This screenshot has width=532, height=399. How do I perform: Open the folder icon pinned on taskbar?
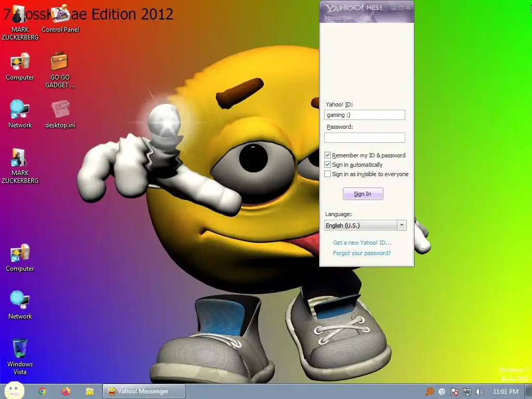tap(89, 391)
